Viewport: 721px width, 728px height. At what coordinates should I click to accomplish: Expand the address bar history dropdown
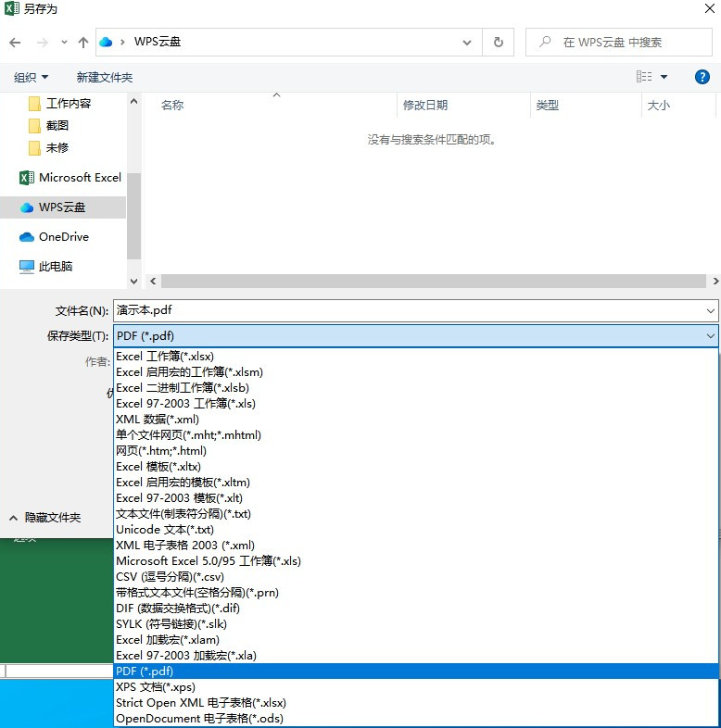(x=467, y=43)
